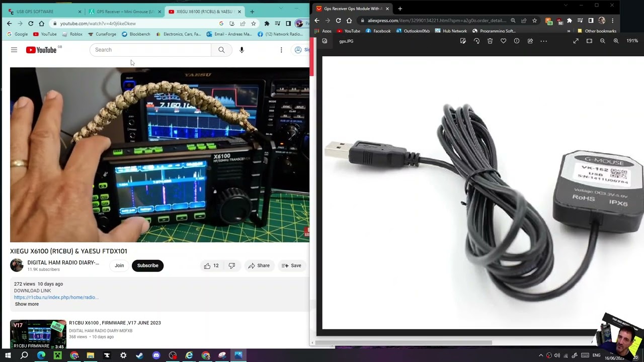The width and height of the screenshot is (644, 362).
Task: Reload the YouTube page
Action: 31,23
